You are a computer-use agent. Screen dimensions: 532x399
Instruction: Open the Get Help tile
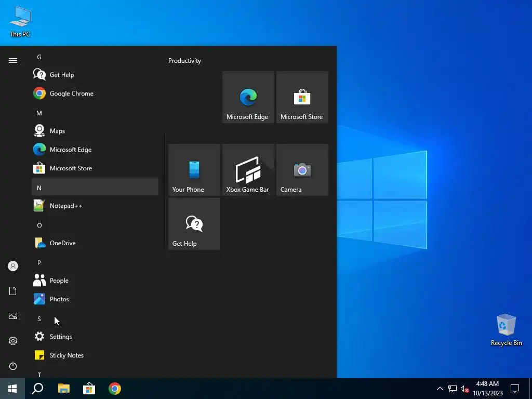pos(194,224)
